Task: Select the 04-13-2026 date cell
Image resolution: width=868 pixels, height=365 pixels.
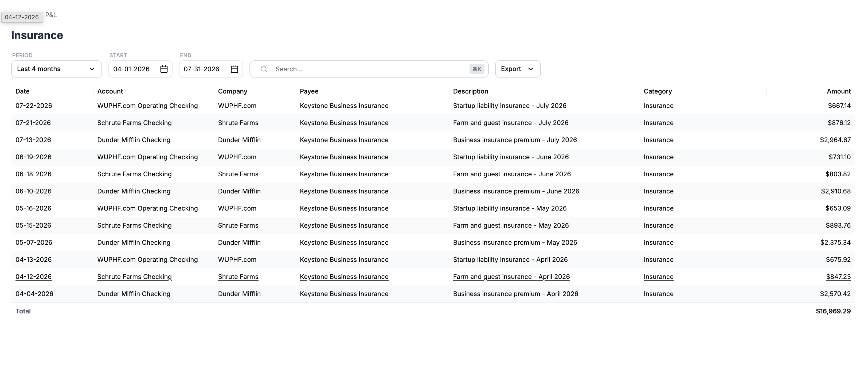Action: tap(33, 260)
